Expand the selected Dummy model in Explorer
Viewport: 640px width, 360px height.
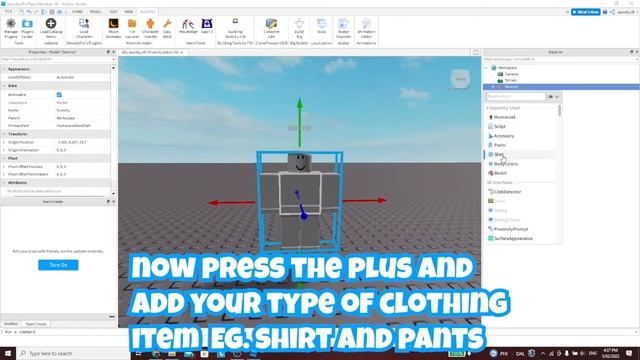(493, 87)
